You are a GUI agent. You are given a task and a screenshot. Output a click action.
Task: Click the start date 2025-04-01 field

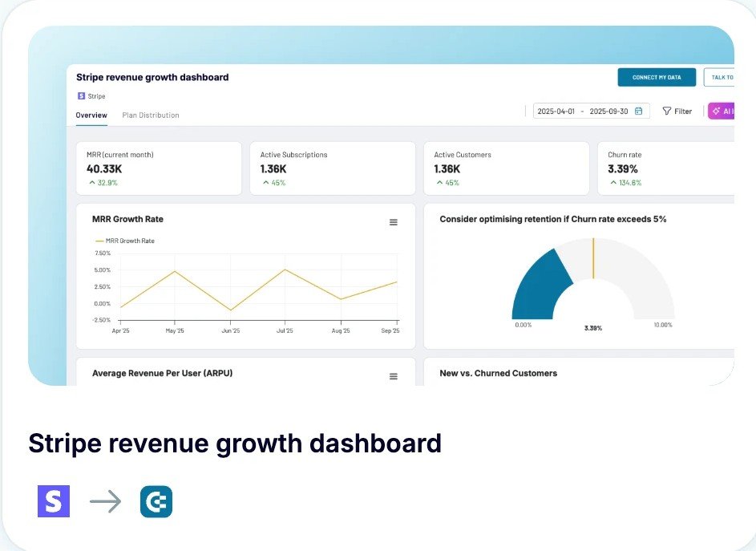coord(556,111)
